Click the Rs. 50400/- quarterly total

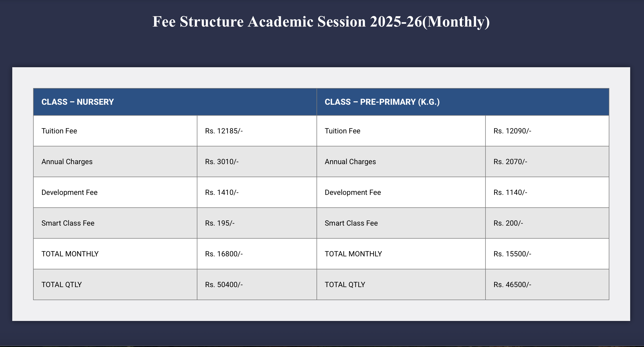tap(224, 284)
